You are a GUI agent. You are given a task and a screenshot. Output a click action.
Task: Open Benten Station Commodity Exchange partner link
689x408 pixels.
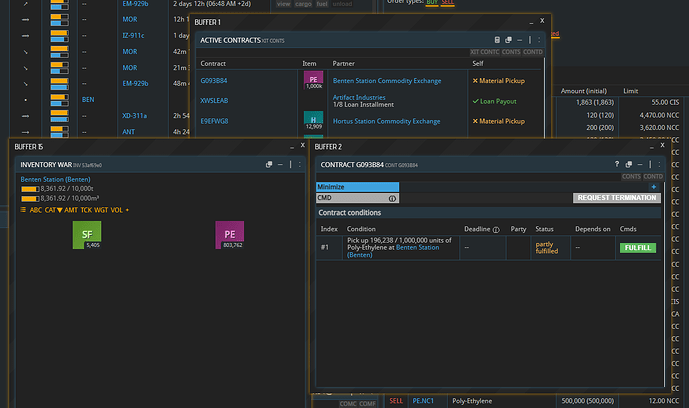click(x=387, y=81)
